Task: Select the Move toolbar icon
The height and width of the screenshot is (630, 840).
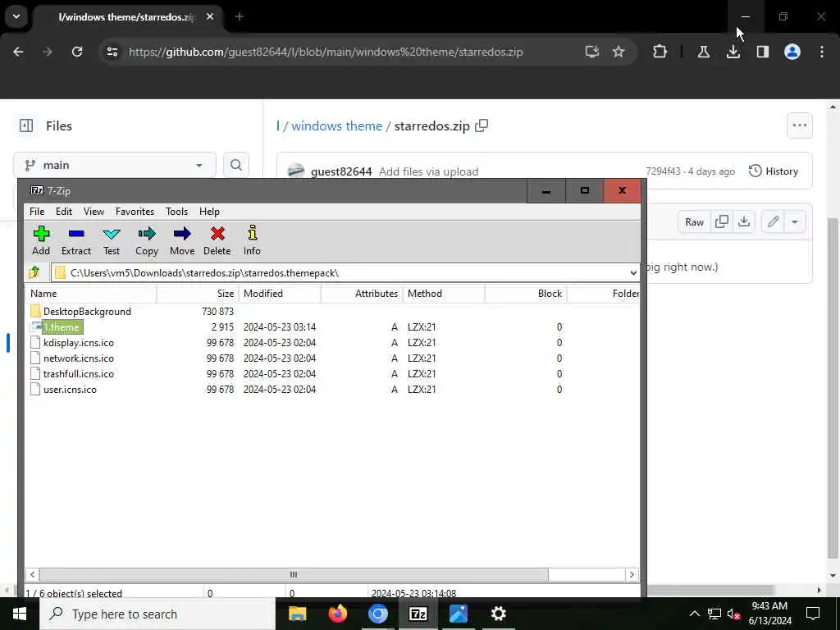Action: 182,240
